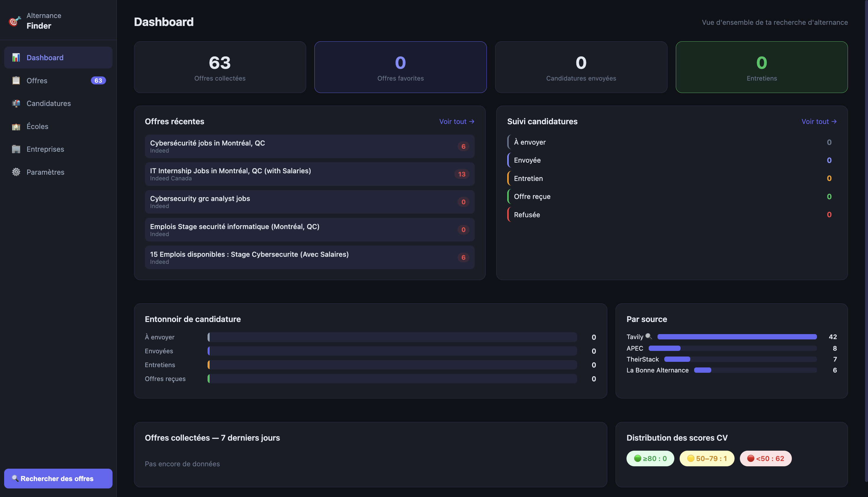This screenshot has height=497, width=868.
Task: Open the Candidatures envoyées stat card
Action: coord(581,67)
